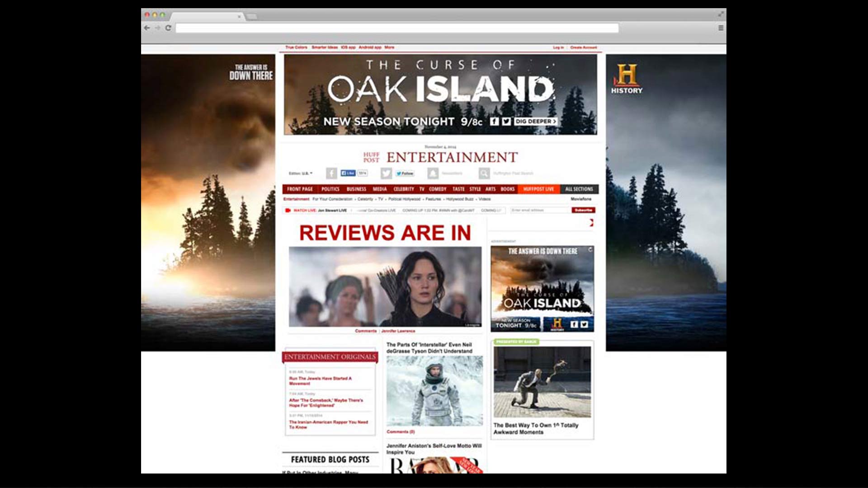
Task: Expand ALL SECTIONS menu
Action: click(x=579, y=189)
